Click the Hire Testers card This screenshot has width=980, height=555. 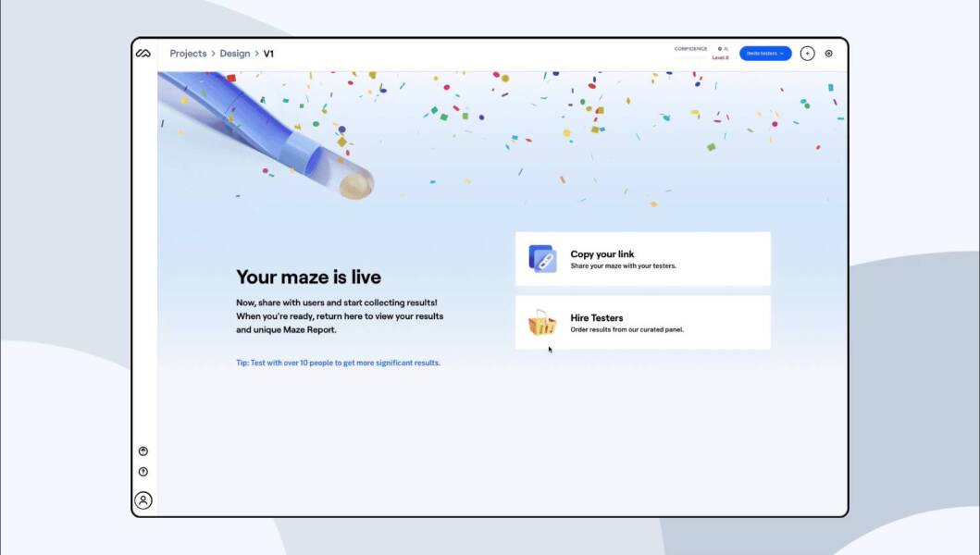coord(643,323)
